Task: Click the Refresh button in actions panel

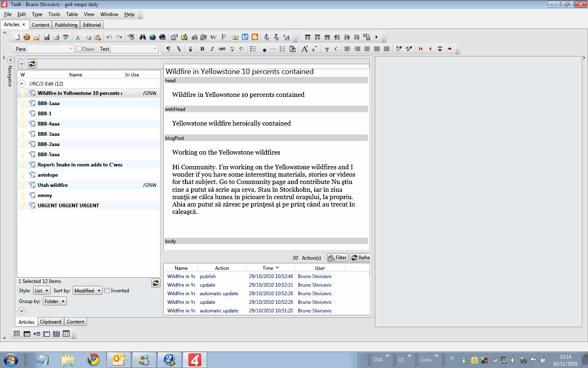Action: (x=360, y=258)
